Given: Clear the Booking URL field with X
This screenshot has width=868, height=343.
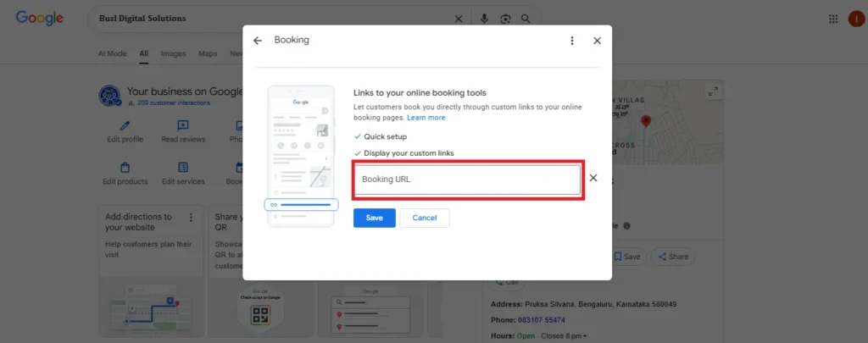Looking at the screenshot, I should click(x=593, y=178).
